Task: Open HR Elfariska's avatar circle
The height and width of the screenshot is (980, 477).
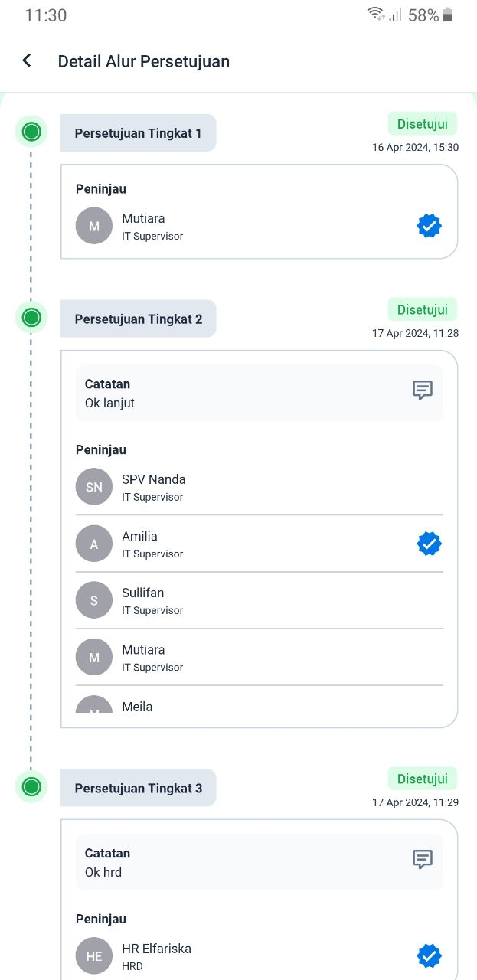Action: tap(93, 955)
